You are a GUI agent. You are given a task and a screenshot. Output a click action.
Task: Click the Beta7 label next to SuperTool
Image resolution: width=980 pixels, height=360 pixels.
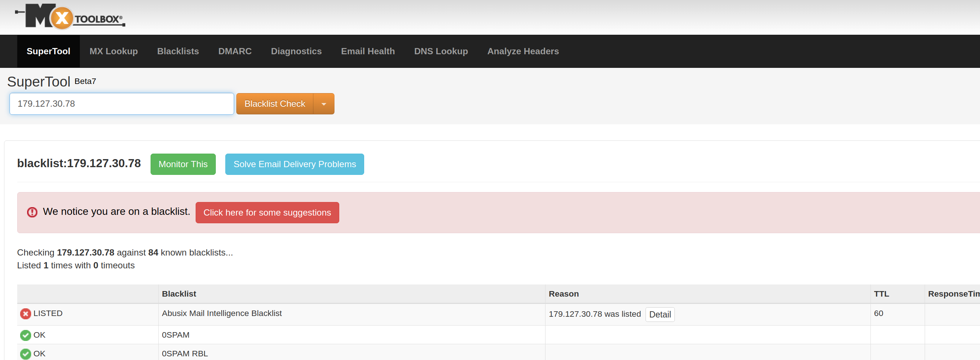(85, 81)
